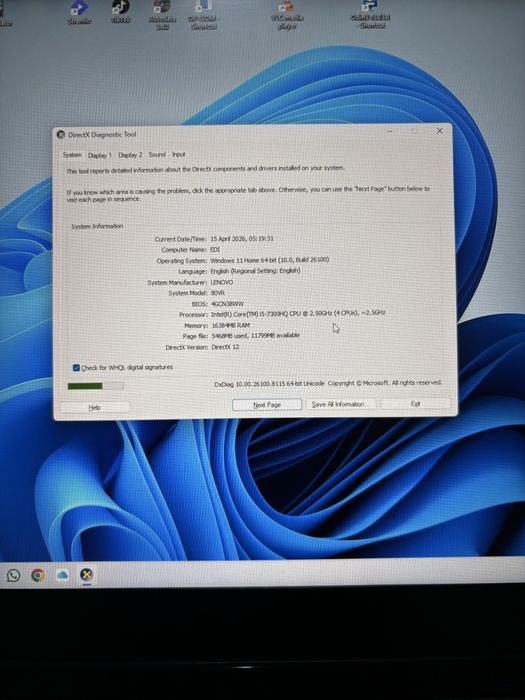
Task: Open the VLC media player desktop shortcut
Action: click(x=287, y=14)
